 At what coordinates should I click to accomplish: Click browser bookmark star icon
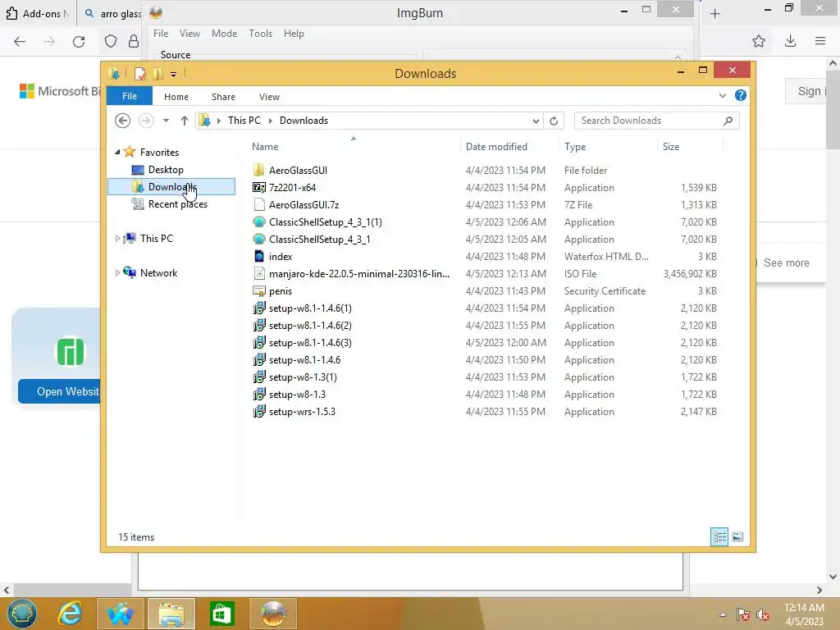click(x=759, y=41)
